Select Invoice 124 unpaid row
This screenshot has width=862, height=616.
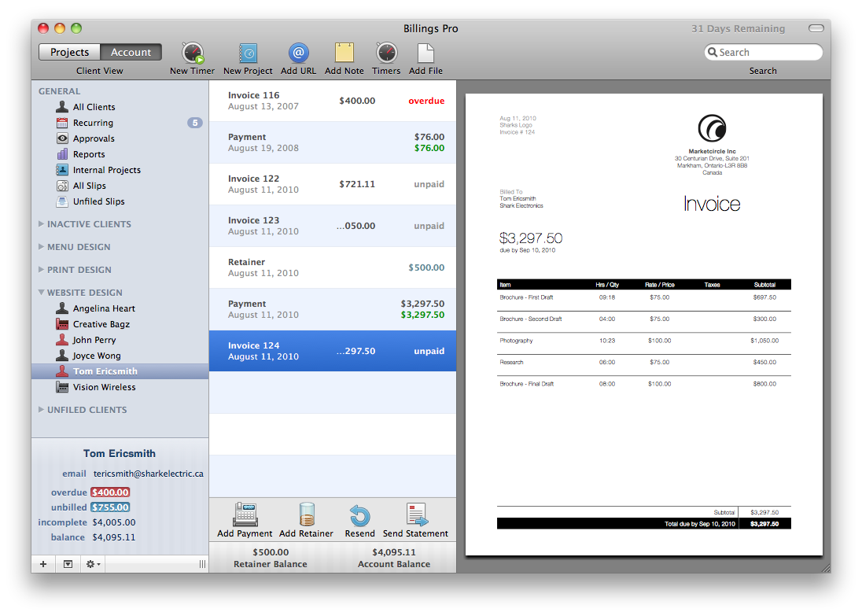[x=333, y=351]
